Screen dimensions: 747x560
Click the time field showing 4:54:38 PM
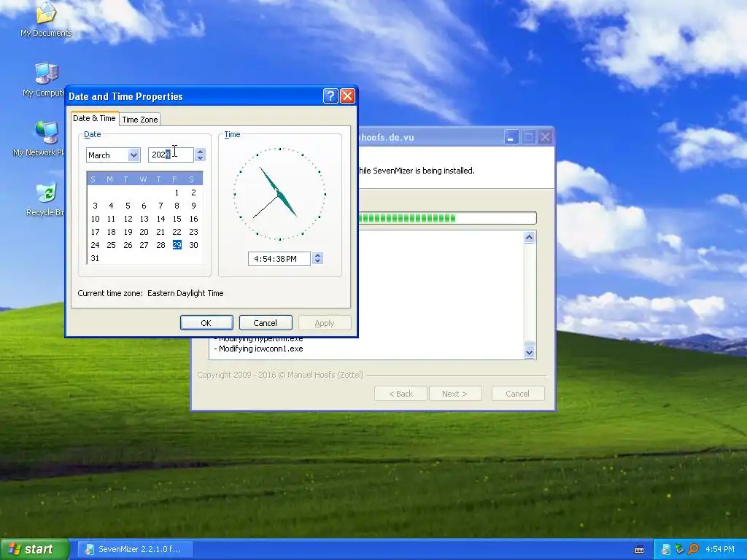pos(279,259)
